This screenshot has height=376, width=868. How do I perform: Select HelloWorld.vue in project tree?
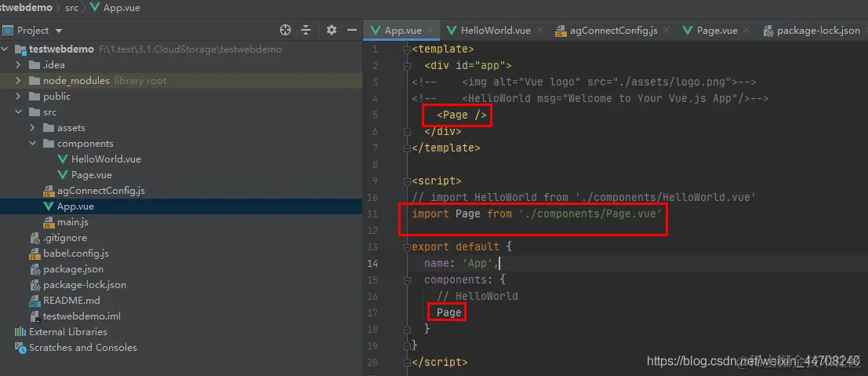[x=106, y=159]
